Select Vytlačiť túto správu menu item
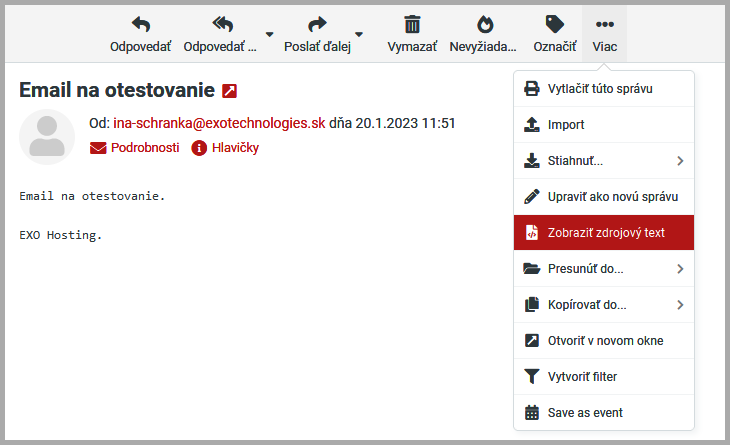 pyautogui.click(x=600, y=89)
